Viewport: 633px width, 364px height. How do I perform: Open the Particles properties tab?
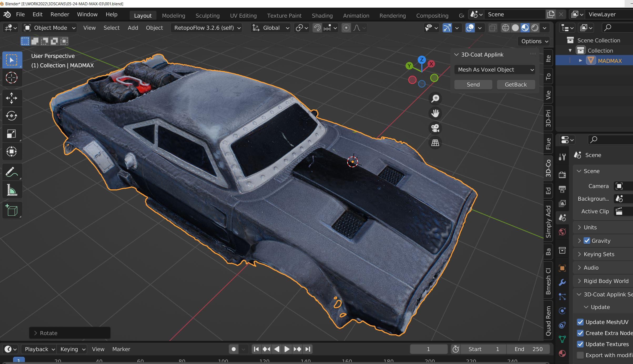(562, 297)
